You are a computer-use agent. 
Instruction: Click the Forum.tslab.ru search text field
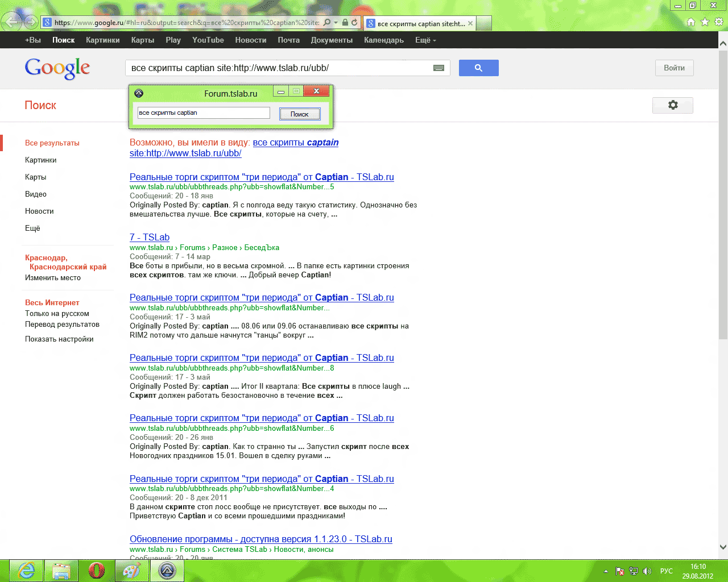(203, 113)
